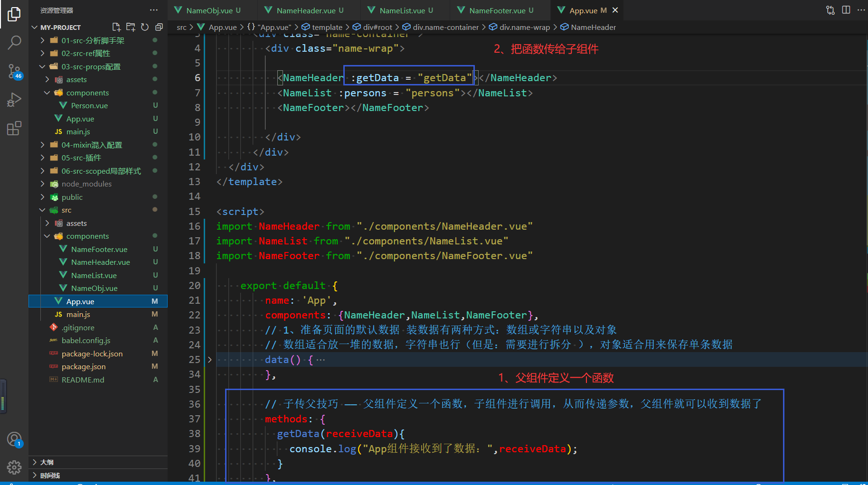Switch to the NameHeader.vue tab
The width and height of the screenshot is (868, 485).
click(310, 10)
